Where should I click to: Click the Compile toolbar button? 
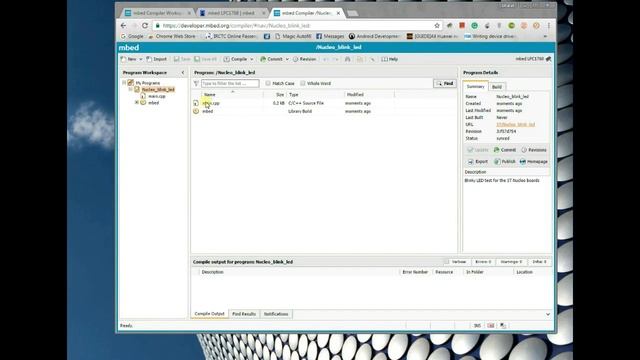click(236, 59)
